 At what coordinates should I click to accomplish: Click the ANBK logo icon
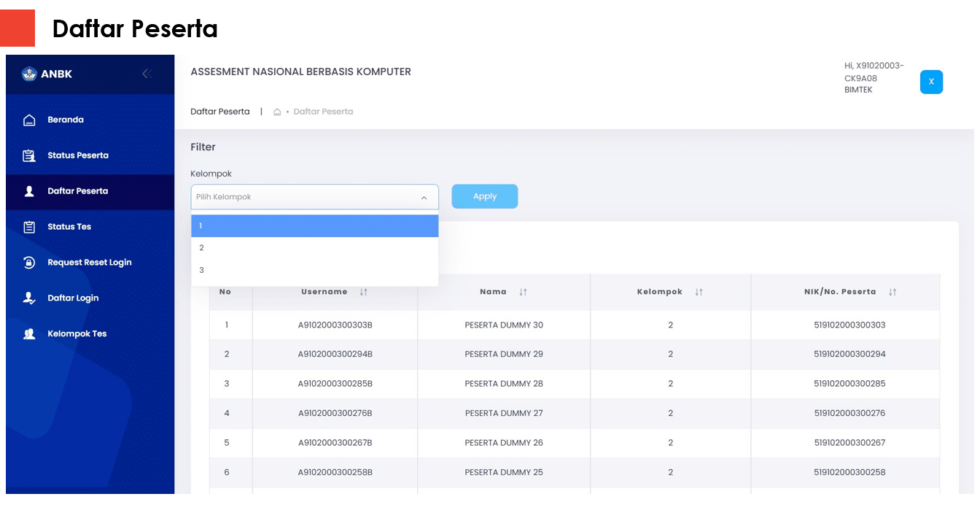point(29,74)
